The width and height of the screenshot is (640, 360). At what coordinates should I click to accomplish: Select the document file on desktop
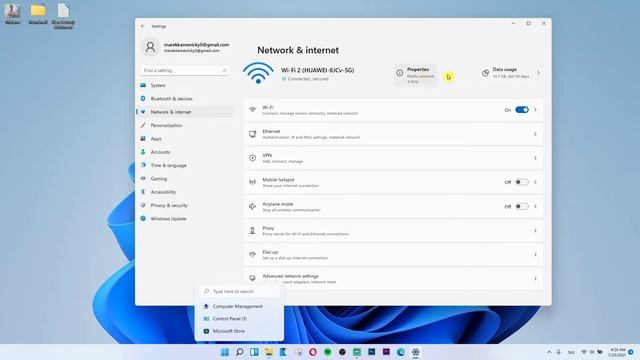point(63,16)
